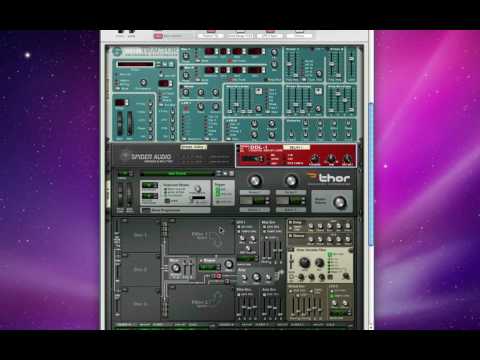
Task: Click Subtractor Filter 2 Freq slider
Action: pyautogui.click(x=332, y=63)
